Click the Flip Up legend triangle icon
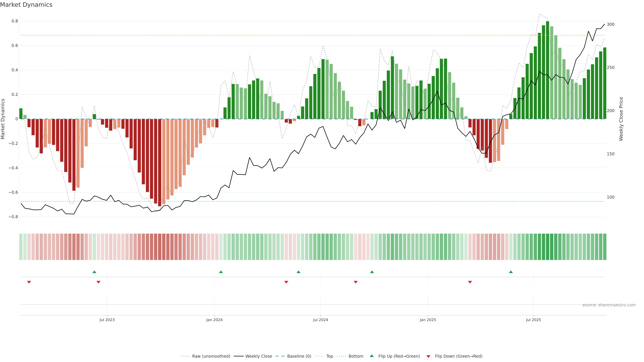This screenshot has width=644, height=362. pyautogui.click(x=372, y=356)
